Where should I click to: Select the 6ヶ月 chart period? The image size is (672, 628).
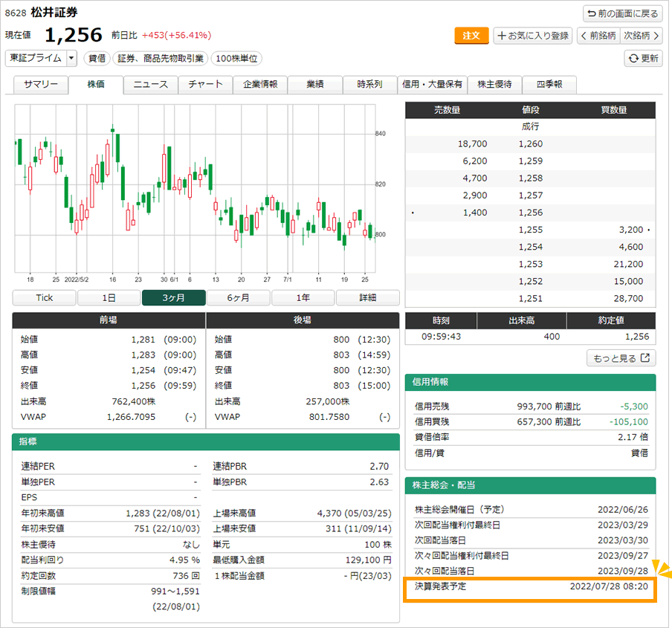239,298
